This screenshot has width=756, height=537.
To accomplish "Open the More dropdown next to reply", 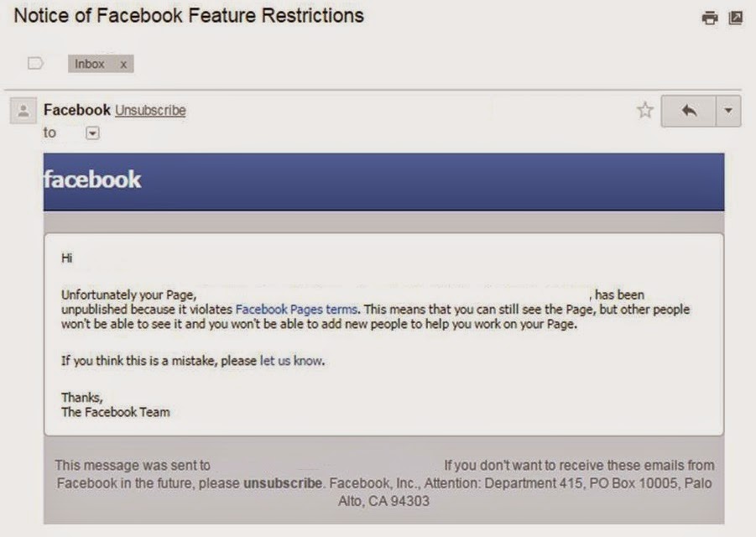I will pyautogui.click(x=727, y=111).
